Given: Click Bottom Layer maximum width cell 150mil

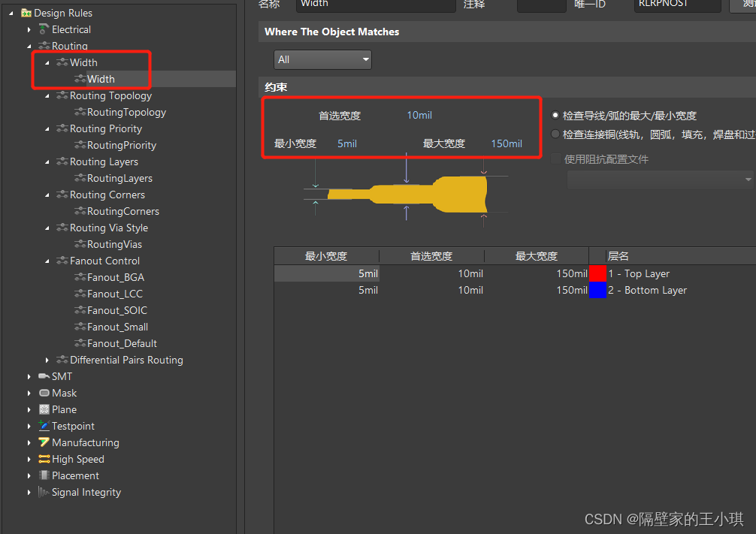Looking at the screenshot, I should pyautogui.click(x=536, y=290).
